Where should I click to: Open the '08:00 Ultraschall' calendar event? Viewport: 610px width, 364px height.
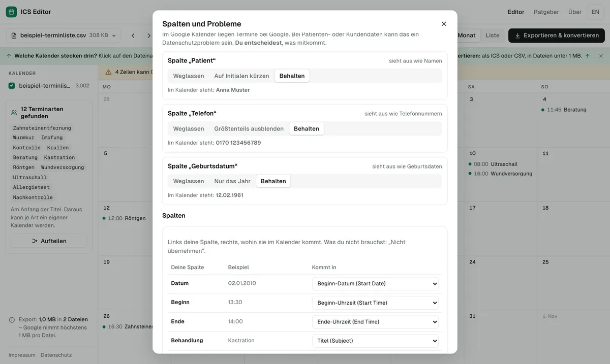coord(492,164)
